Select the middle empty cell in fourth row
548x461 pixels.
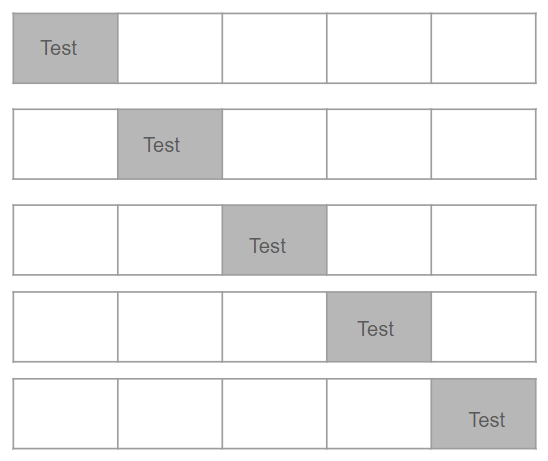(274, 327)
